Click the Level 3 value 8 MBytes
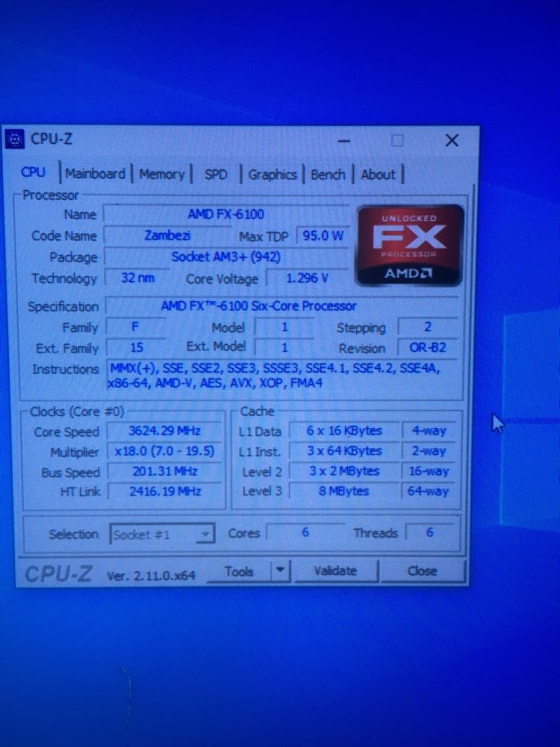Viewport: 560px width, 747px height. [x=343, y=492]
